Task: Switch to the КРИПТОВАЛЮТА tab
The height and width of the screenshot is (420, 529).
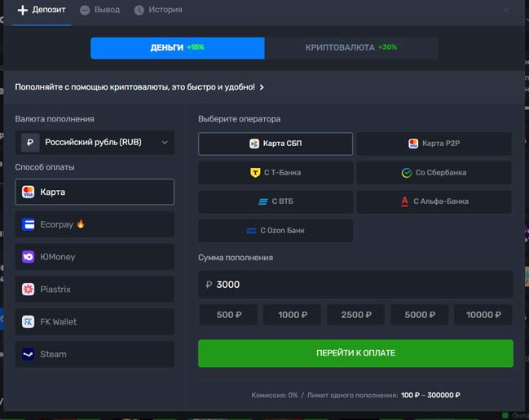Action: (x=351, y=47)
